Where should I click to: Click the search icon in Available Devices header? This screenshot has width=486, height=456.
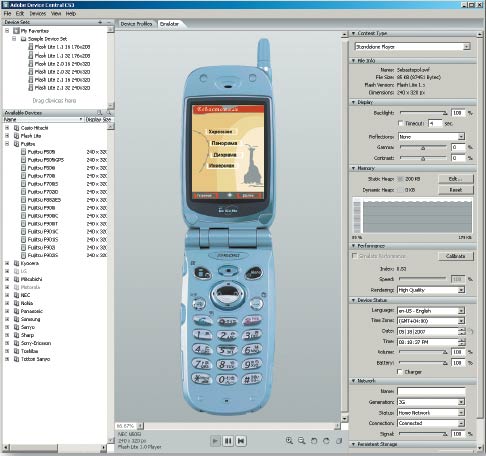(109, 113)
